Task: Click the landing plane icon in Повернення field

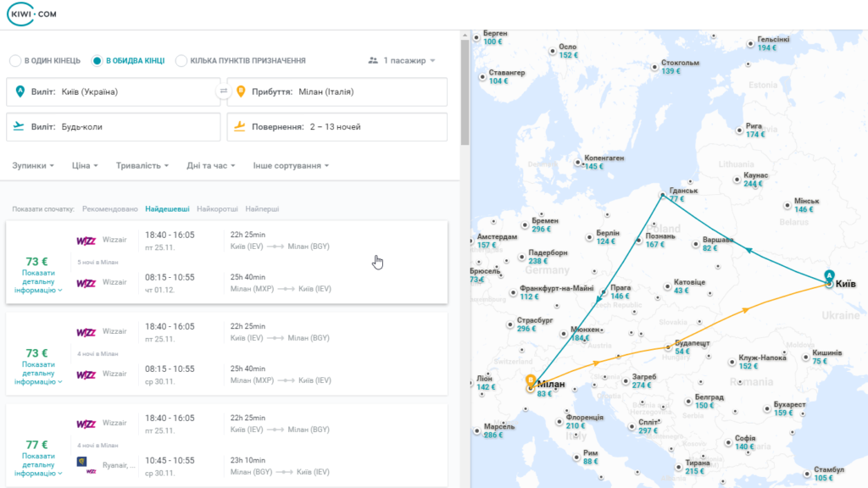Action: tap(240, 126)
